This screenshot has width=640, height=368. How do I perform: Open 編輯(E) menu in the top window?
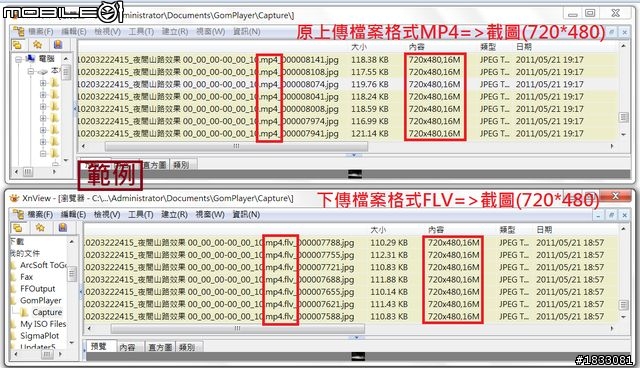73,31
